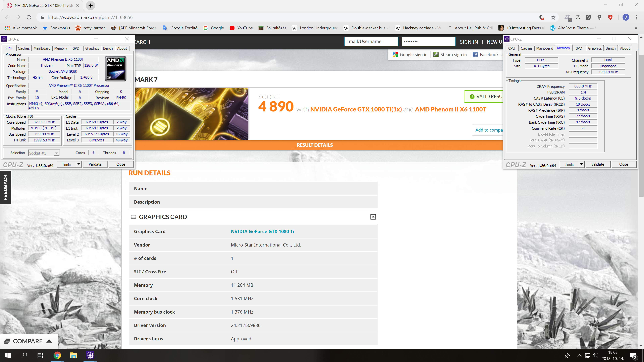Switch to Caches tab in left CPU-Z
This screenshot has width=644, height=362.
point(24,48)
